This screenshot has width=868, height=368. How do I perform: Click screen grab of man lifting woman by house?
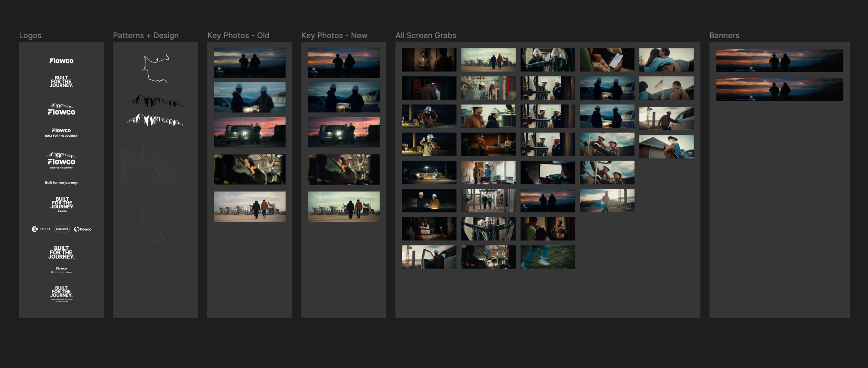[x=666, y=147]
